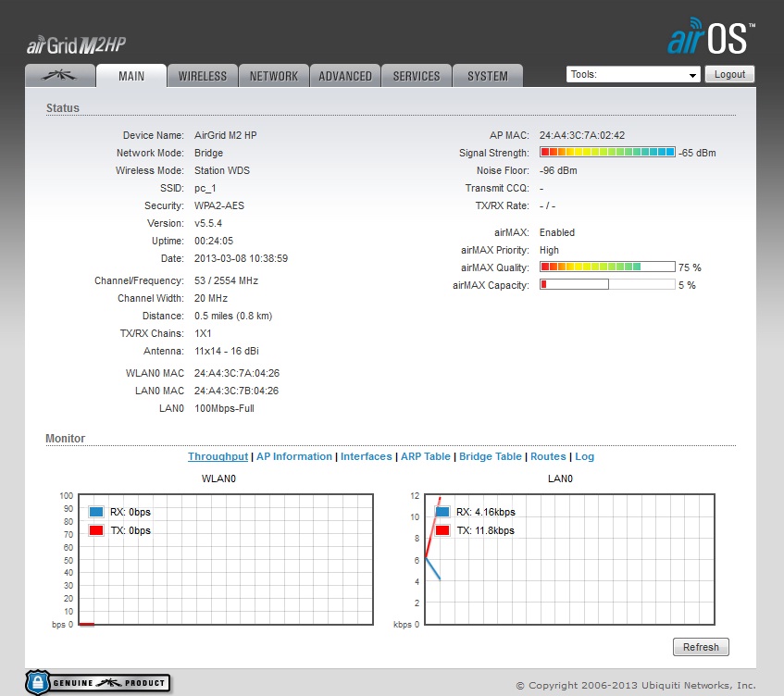The image size is (784, 696).
Task: Open the WIRELESS tab
Action: (x=203, y=76)
